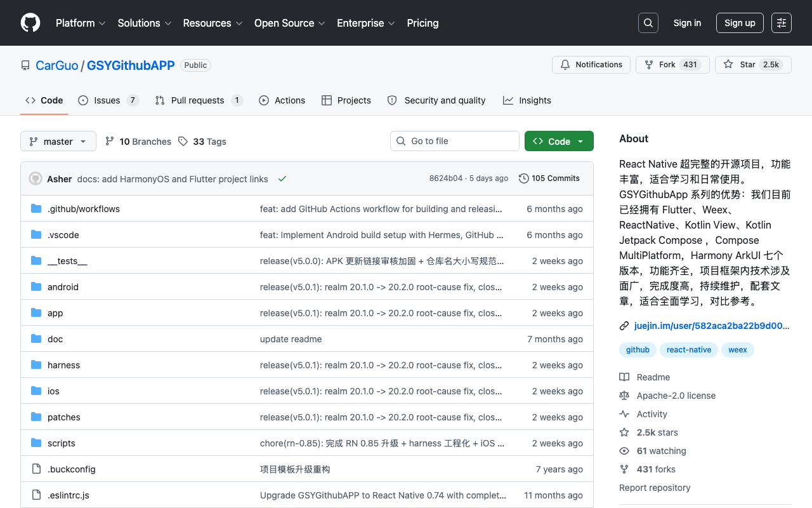Expand the Open Source menu
812x508 pixels.
(290, 23)
